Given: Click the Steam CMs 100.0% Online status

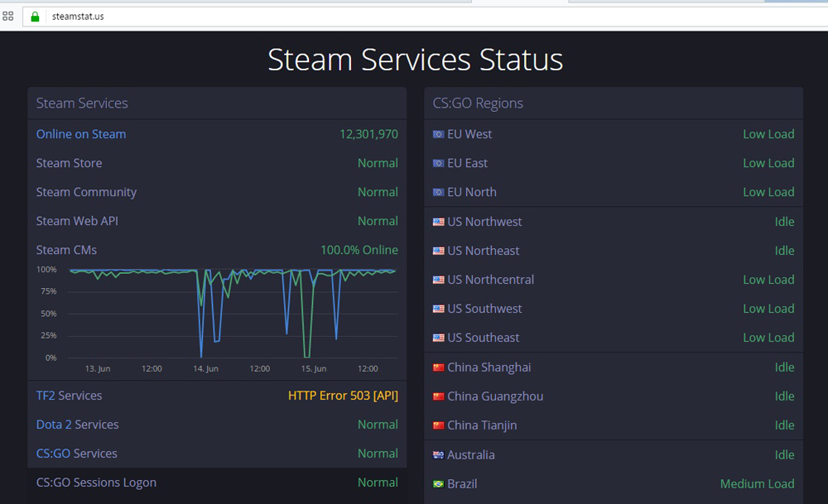Looking at the screenshot, I should [359, 250].
